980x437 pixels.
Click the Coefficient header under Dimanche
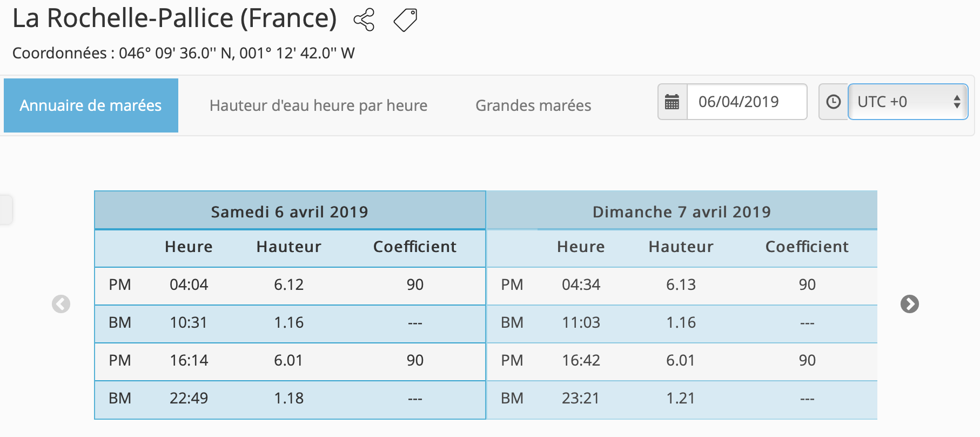(807, 247)
